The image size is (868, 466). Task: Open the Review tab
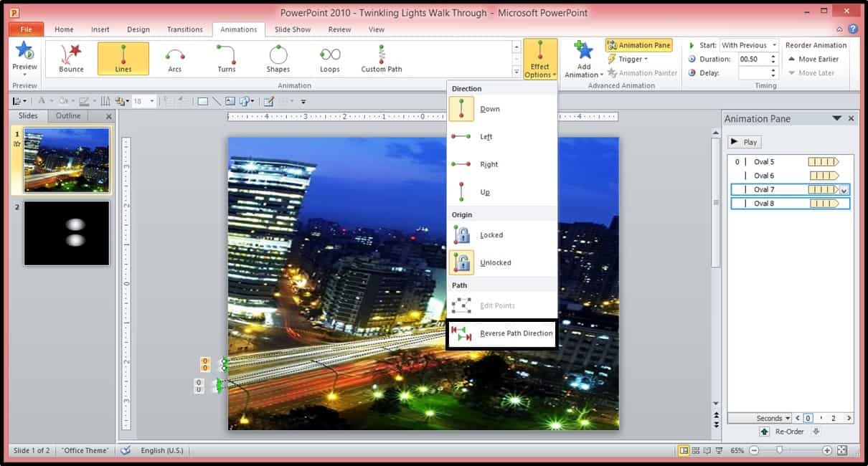coord(339,29)
